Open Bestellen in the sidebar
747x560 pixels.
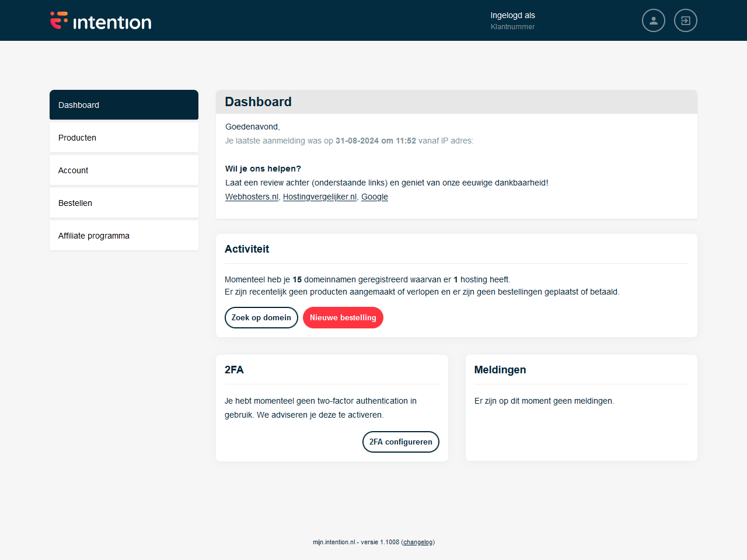coord(124,203)
